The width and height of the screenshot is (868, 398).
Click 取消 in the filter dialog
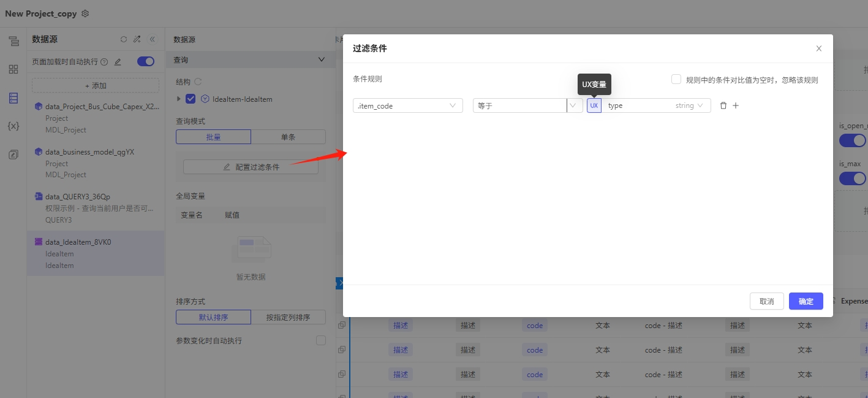(x=767, y=301)
